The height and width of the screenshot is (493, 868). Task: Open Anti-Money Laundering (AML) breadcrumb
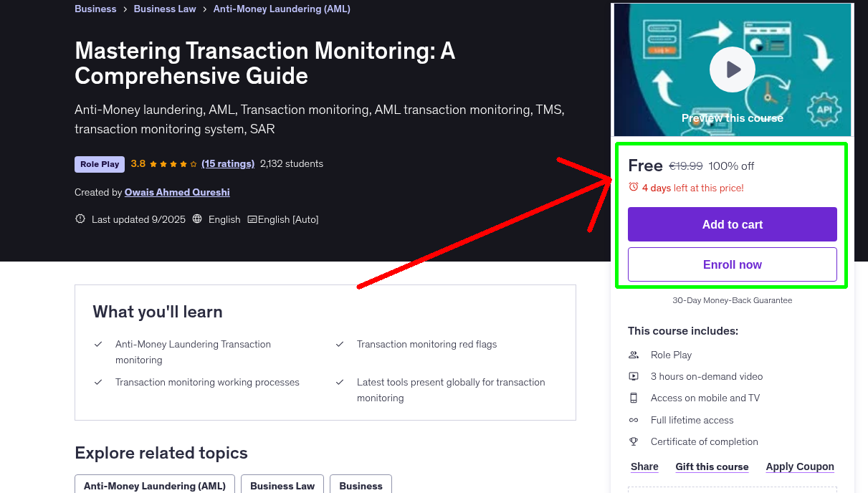pos(282,9)
